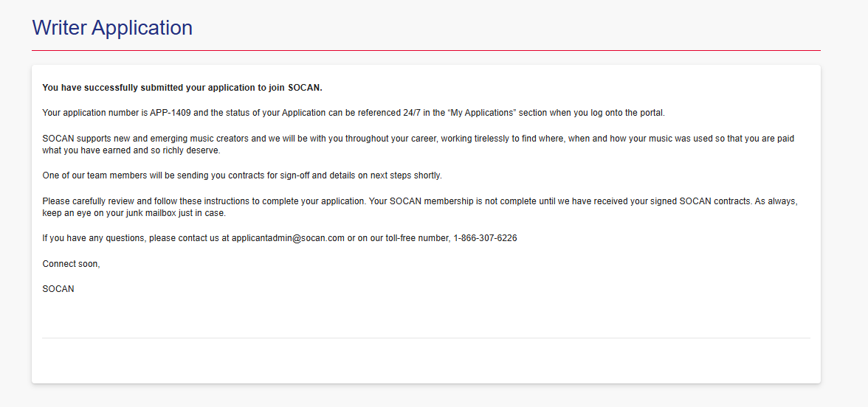
Task: Click the SOCAN signature at the bottom
Action: pyautogui.click(x=58, y=288)
